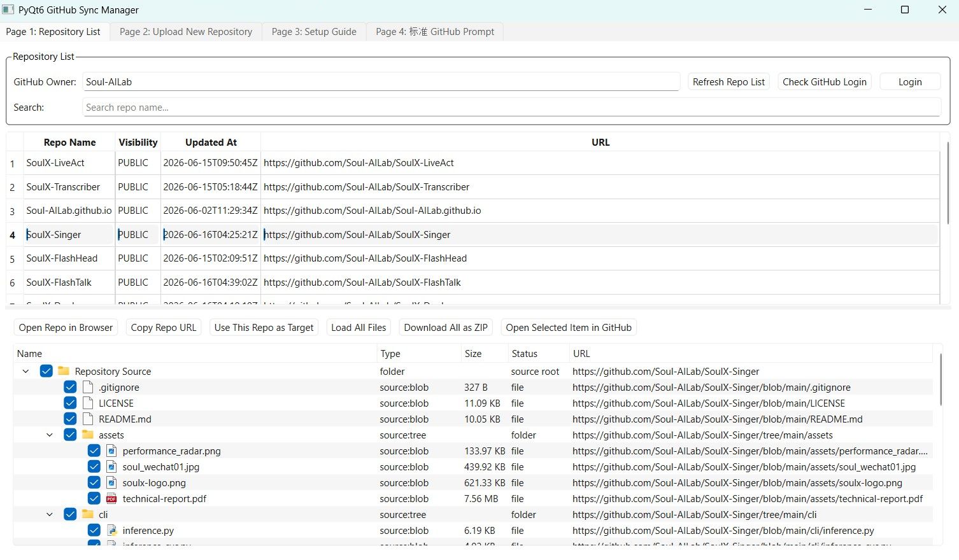
Task: Click the .gitignore file icon
Action: [x=88, y=387]
